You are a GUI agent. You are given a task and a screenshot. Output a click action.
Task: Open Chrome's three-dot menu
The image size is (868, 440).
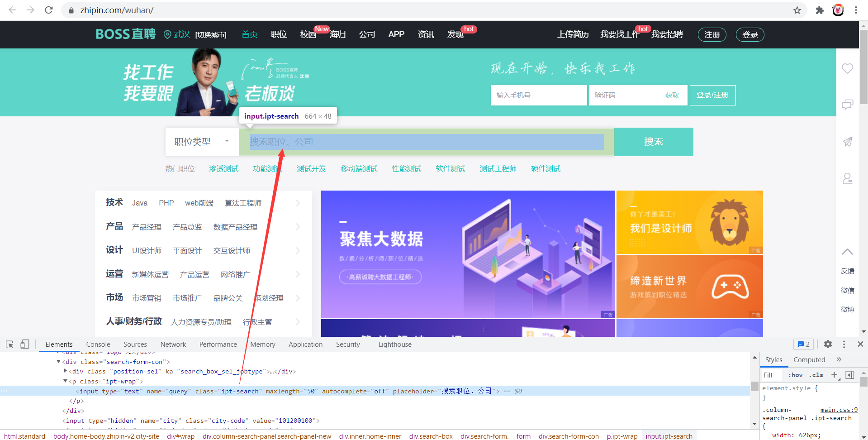[x=856, y=10]
